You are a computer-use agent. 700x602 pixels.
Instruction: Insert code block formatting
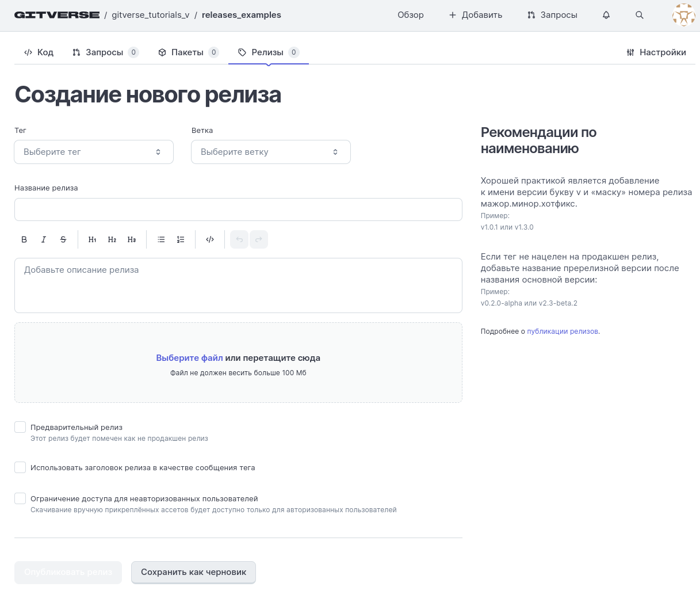coord(210,239)
